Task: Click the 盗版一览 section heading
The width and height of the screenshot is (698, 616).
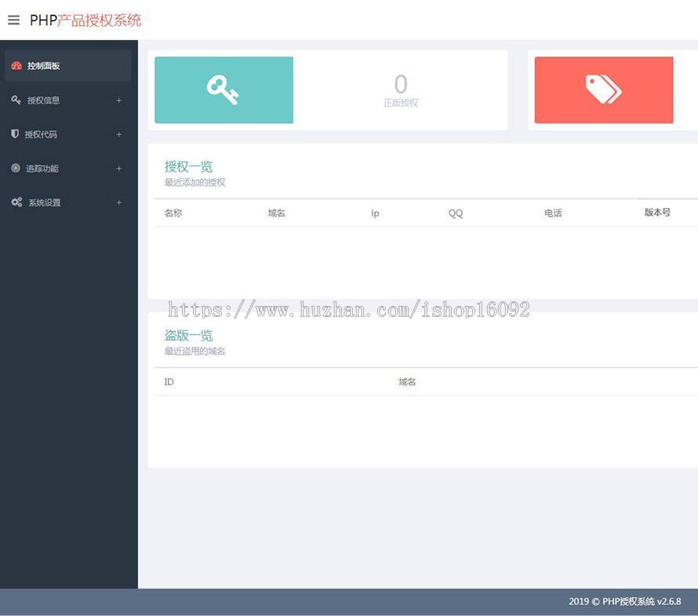Action: pyautogui.click(x=189, y=335)
